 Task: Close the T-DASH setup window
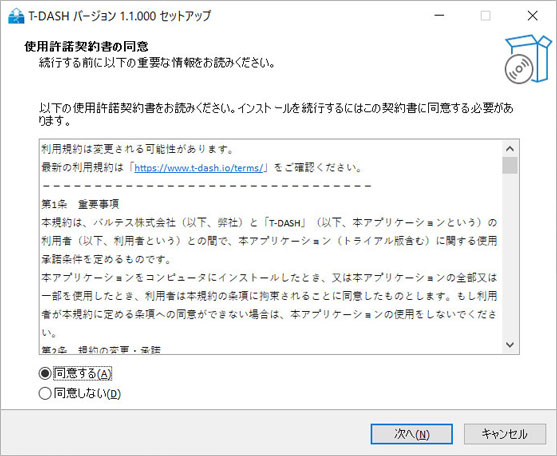[x=532, y=16]
